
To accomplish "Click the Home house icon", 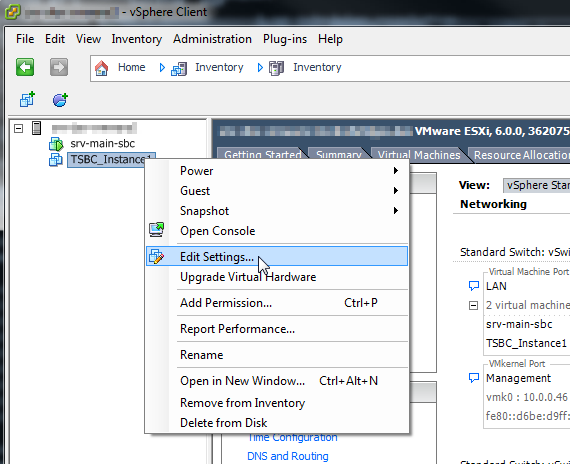I will point(101,68).
